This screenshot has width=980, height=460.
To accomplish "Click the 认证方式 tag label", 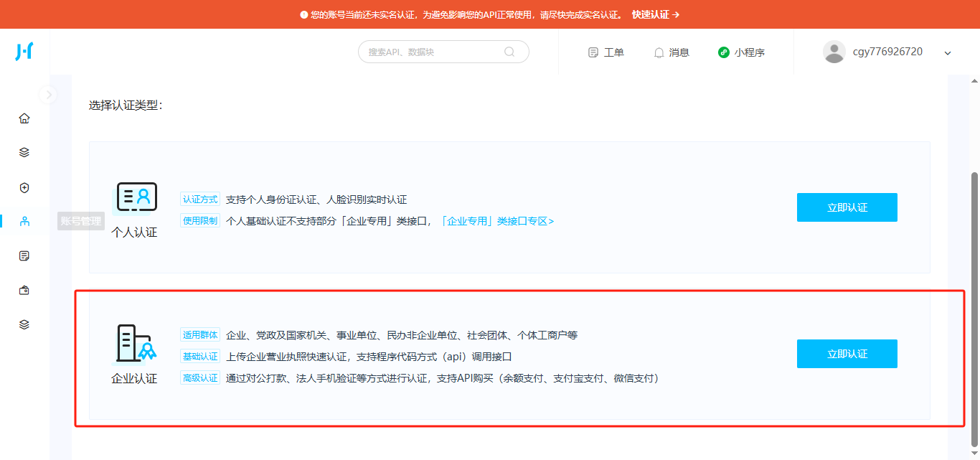I will [x=200, y=200].
